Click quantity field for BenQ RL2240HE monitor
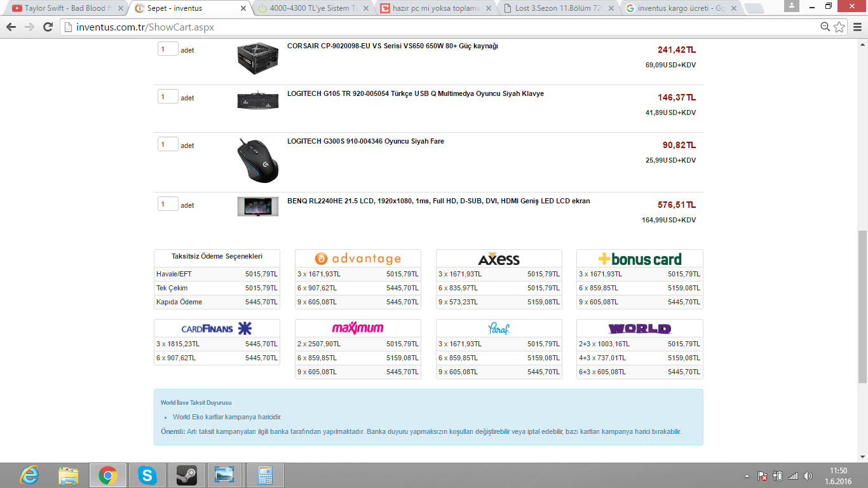Image resolution: width=868 pixels, height=488 pixels. (x=168, y=204)
